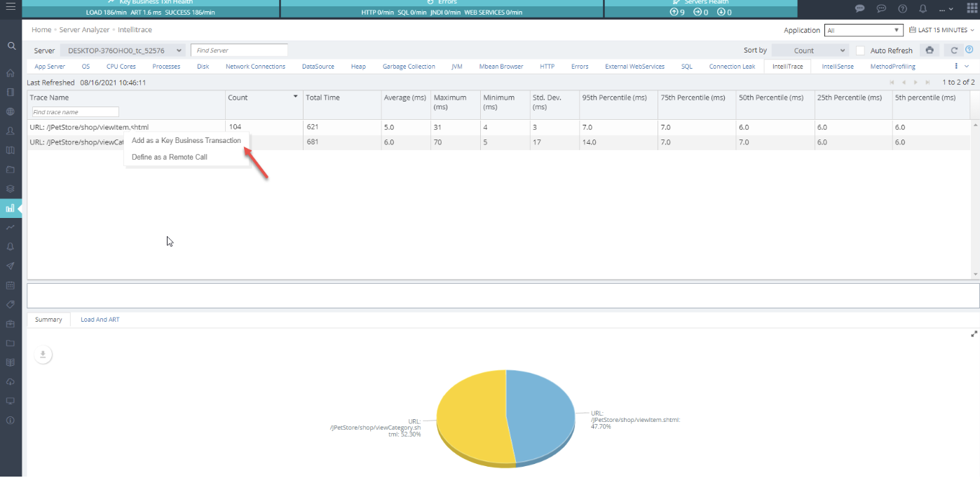Switch to the App Server tab

pyautogui.click(x=50, y=67)
